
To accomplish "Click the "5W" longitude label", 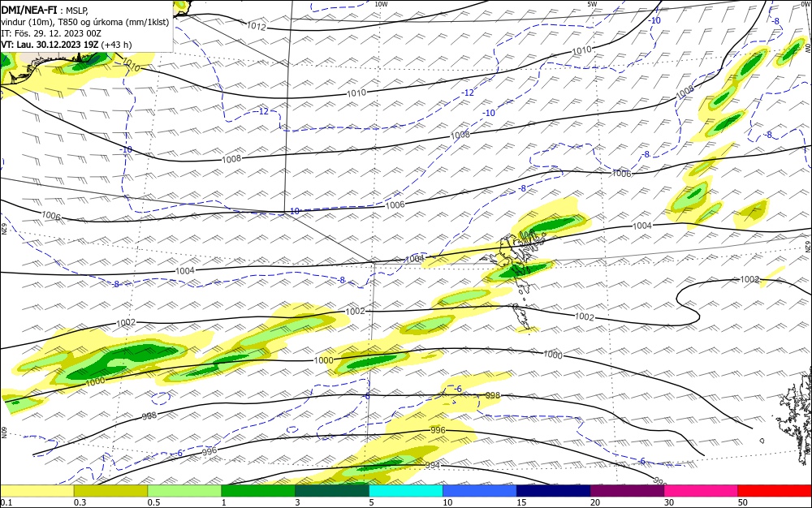I will 592,4.
